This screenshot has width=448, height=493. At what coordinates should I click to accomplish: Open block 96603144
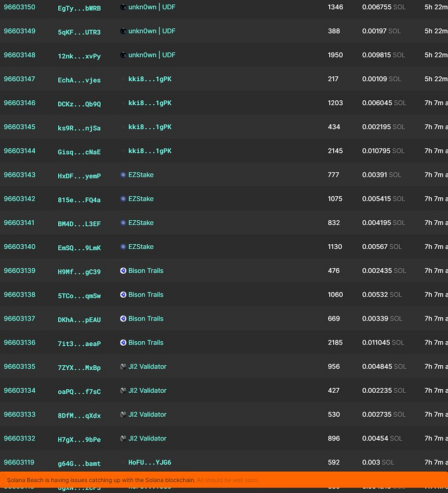(20, 151)
